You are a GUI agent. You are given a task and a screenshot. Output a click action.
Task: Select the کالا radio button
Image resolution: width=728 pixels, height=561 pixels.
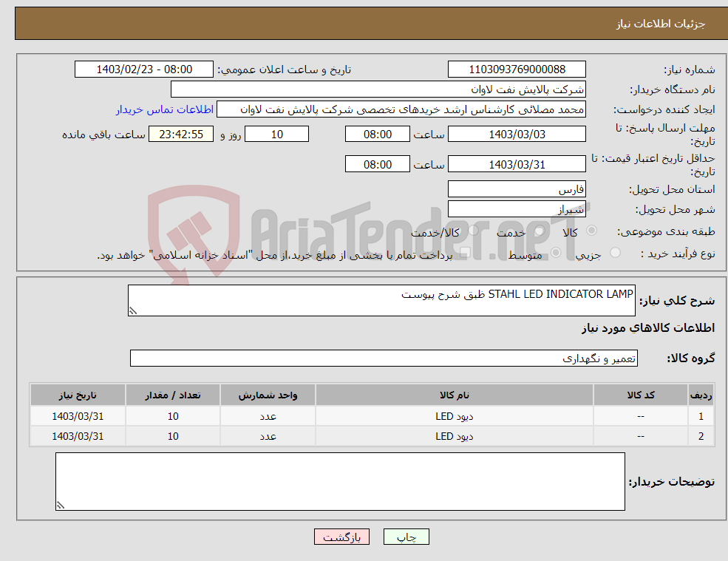[591, 231]
